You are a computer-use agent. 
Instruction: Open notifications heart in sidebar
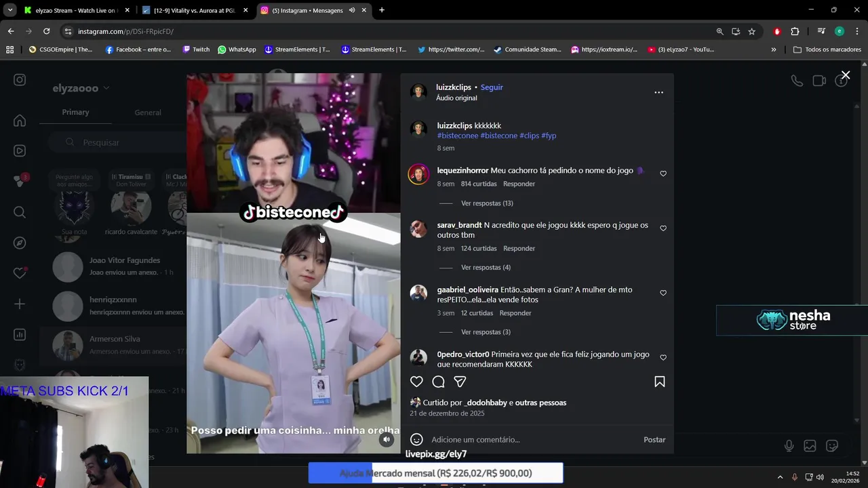point(20,273)
